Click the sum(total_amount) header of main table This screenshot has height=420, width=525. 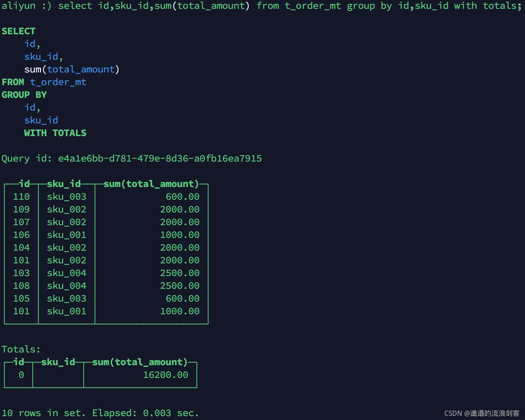[x=151, y=184]
